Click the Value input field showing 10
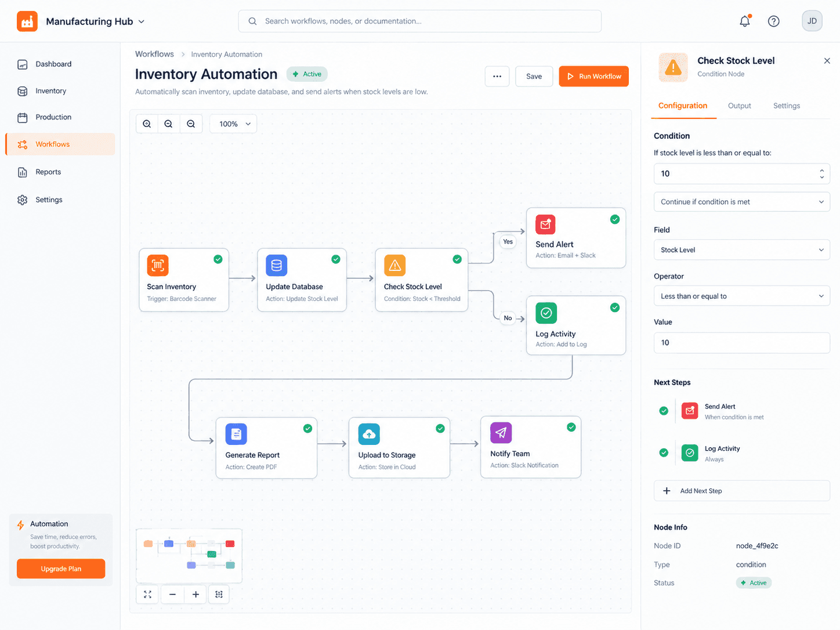 point(742,343)
